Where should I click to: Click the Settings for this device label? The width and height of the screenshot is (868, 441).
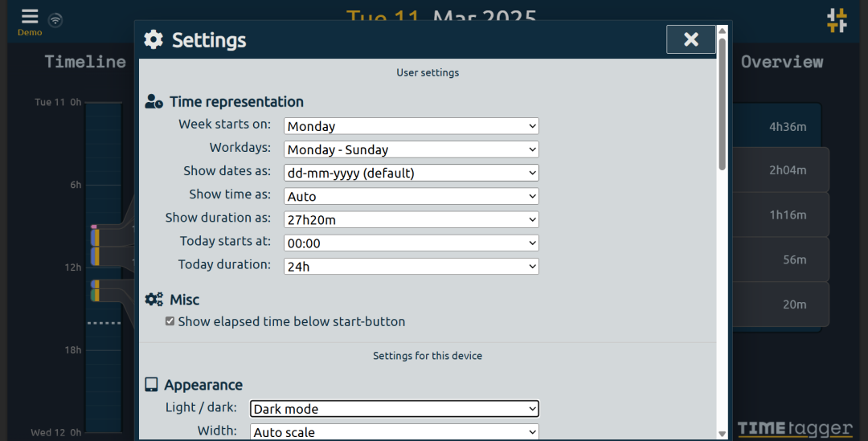tap(428, 356)
